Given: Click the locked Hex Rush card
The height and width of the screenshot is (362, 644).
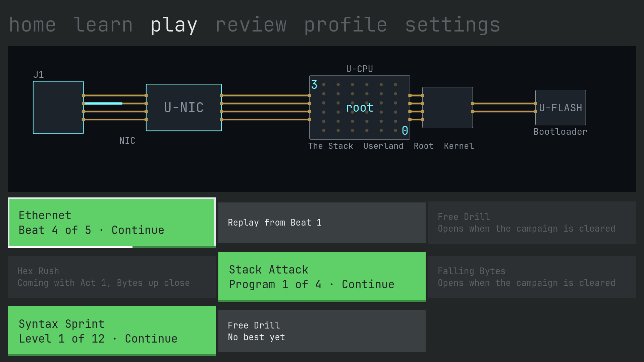Looking at the screenshot, I should click(x=112, y=277).
